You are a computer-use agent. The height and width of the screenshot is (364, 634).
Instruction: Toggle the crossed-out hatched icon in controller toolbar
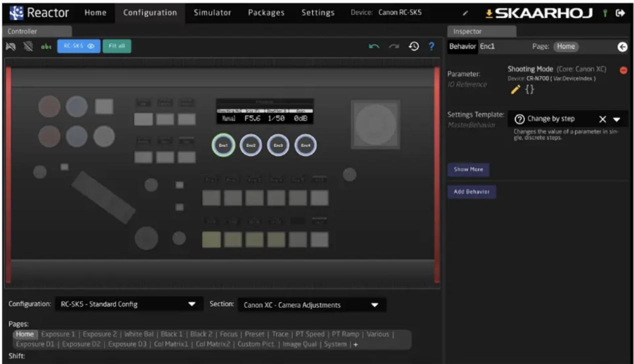(x=28, y=46)
